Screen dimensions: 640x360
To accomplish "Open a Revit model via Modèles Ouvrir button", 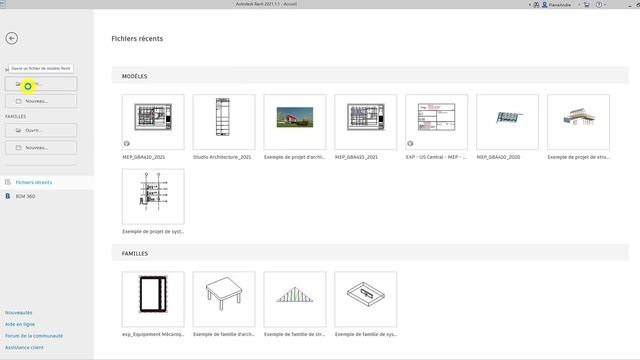I will (x=41, y=84).
